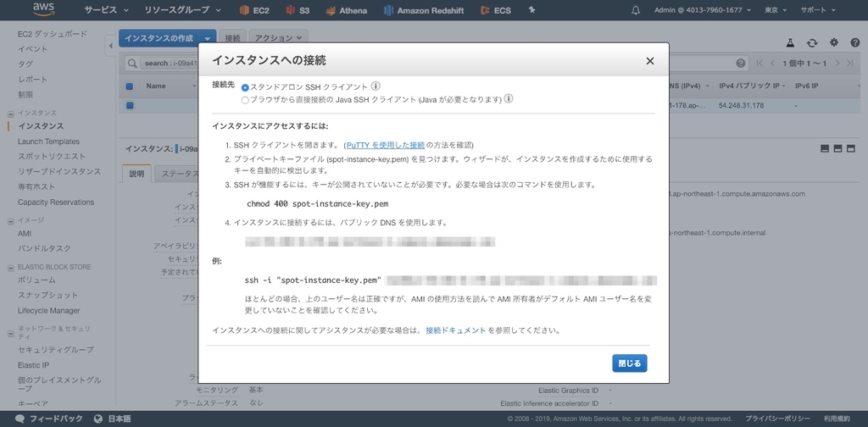Sort by IPv4 Public IP column
Screen dimensions: 868x427
[752, 86]
